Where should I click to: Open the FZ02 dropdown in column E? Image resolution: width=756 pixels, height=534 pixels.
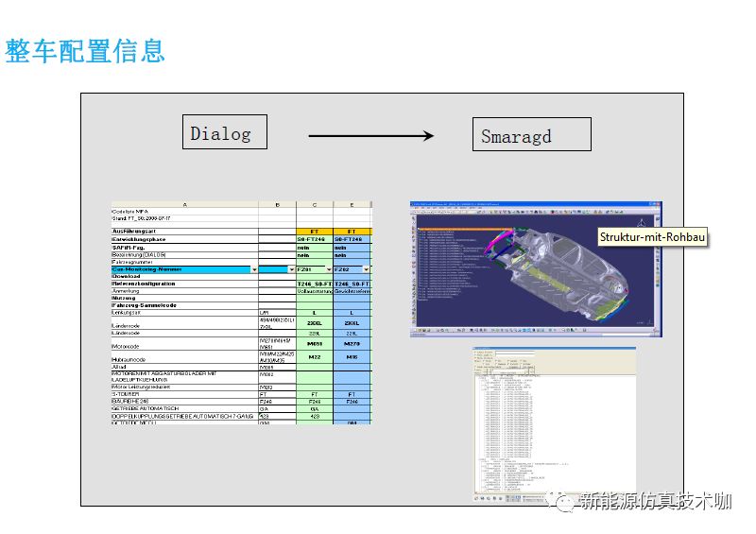point(367,269)
